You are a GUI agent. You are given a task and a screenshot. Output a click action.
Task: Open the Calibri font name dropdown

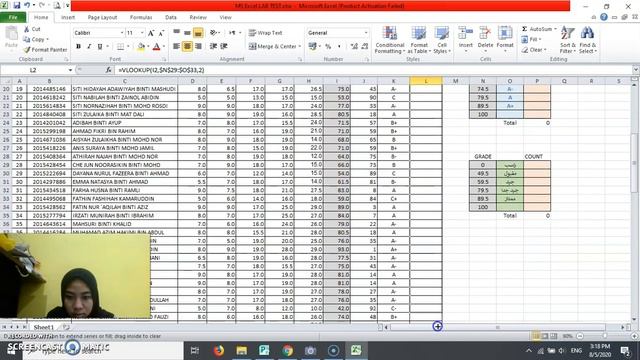tap(122, 33)
